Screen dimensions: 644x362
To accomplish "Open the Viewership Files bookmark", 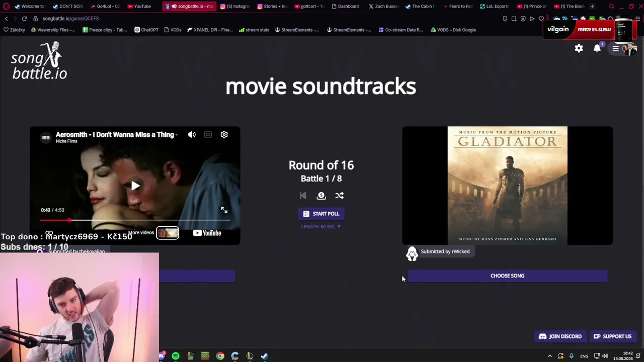I will coord(53,30).
